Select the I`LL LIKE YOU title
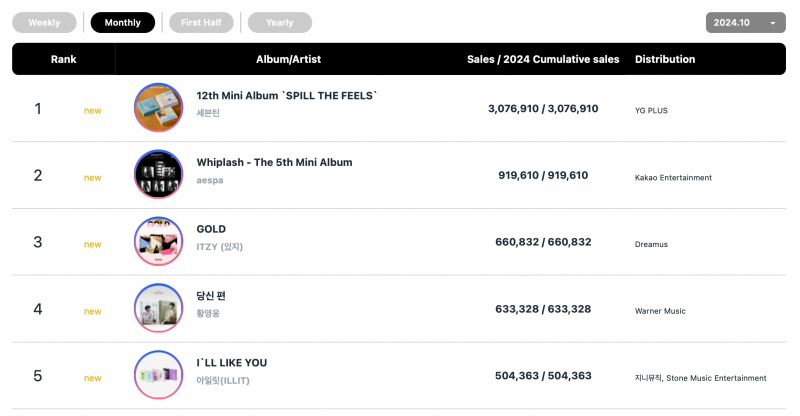This screenshot has height=416, width=800. [x=232, y=363]
